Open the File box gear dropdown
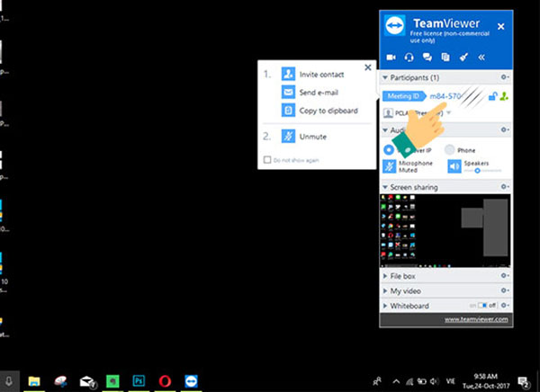The width and height of the screenshot is (540, 392). [505, 276]
